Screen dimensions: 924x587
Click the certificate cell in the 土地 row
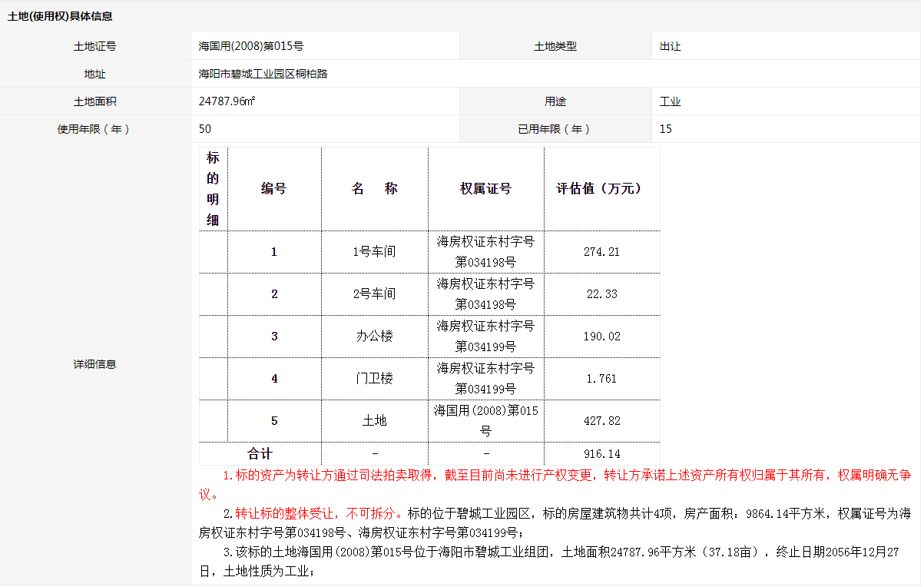(x=486, y=421)
